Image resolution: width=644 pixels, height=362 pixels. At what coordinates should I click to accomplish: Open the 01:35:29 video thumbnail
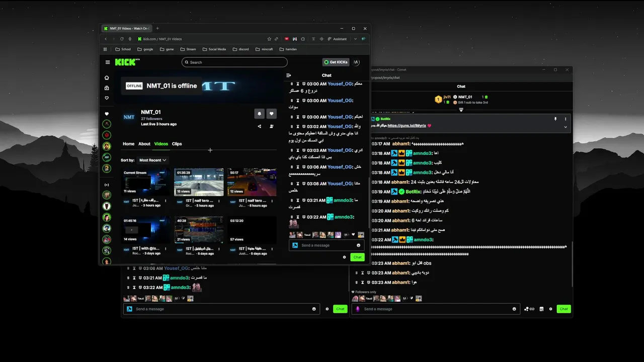199,182
